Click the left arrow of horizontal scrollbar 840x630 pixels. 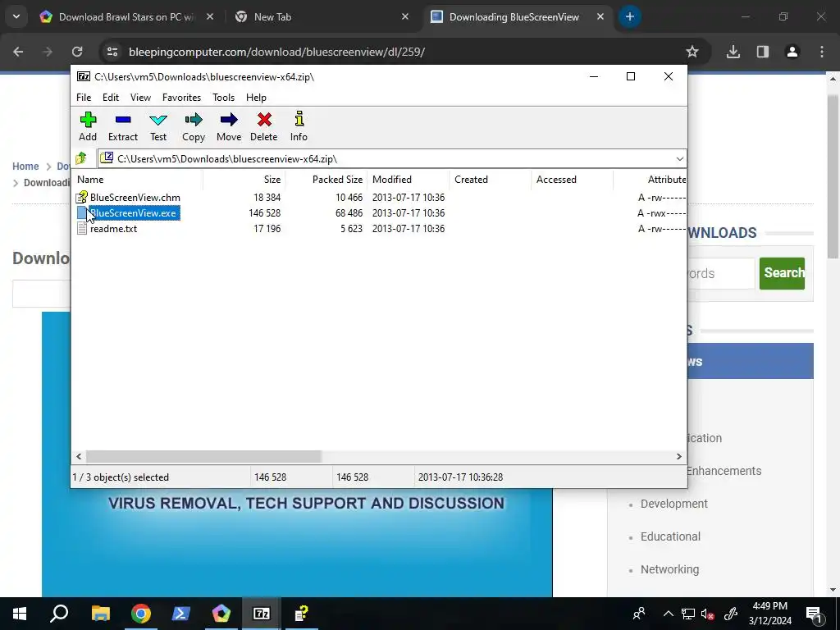click(x=79, y=456)
